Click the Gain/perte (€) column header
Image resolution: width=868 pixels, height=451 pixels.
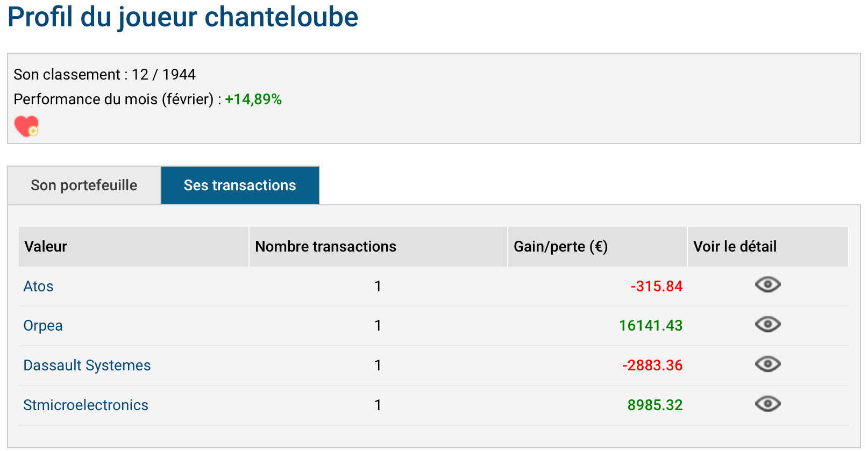click(597, 247)
